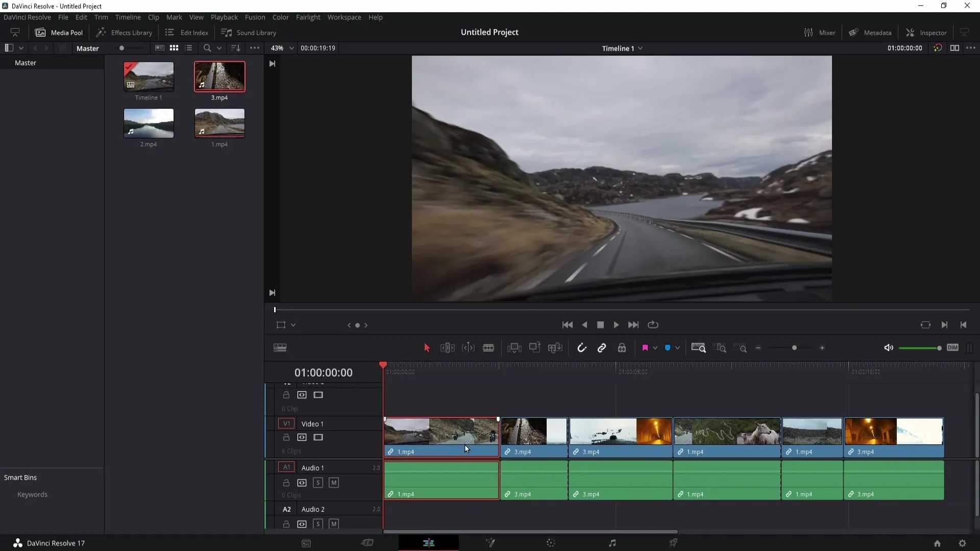
Task: Click the Go to start button
Action: pyautogui.click(x=568, y=325)
